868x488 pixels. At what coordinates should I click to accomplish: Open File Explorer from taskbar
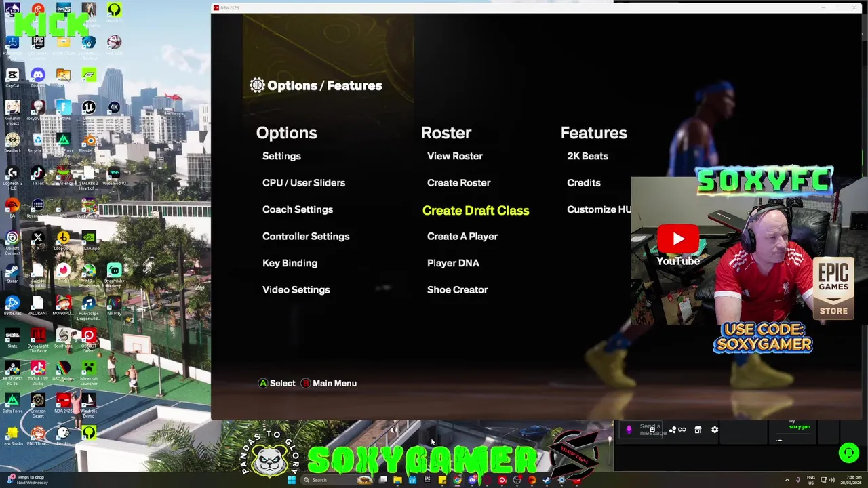(x=397, y=480)
